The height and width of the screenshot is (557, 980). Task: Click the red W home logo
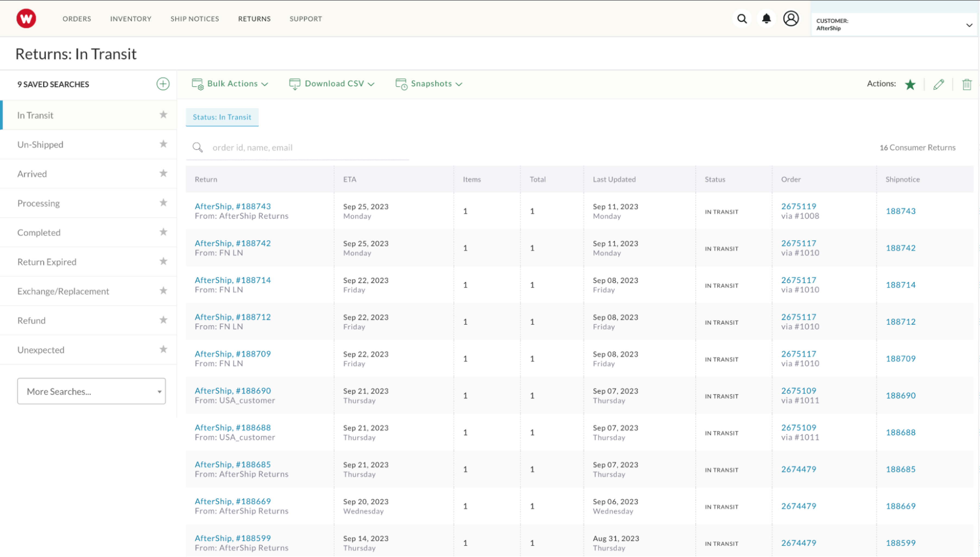click(x=26, y=18)
